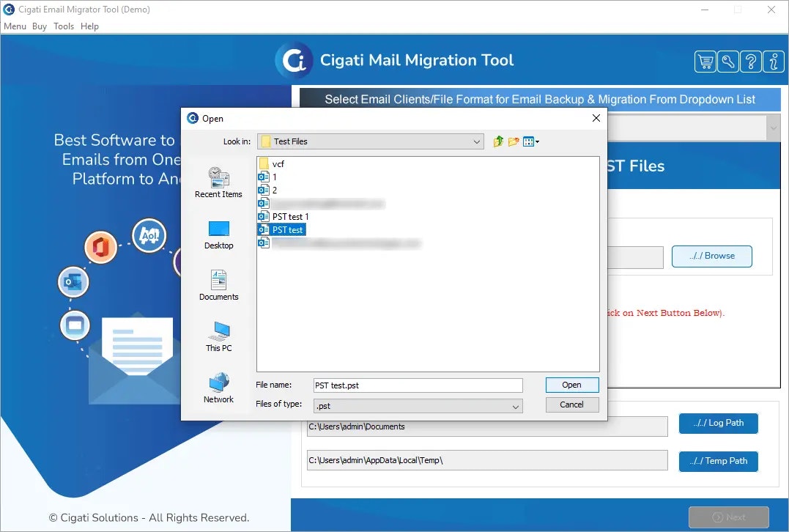789x532 pixels.
Task: Select the vcf folder
Action: 272,163
